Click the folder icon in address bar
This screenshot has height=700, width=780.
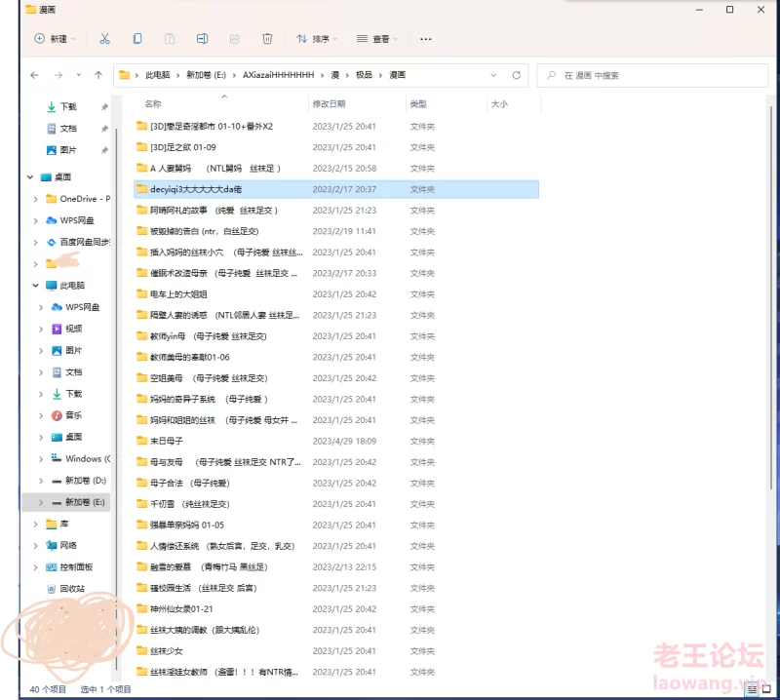(x=125, y=75)
